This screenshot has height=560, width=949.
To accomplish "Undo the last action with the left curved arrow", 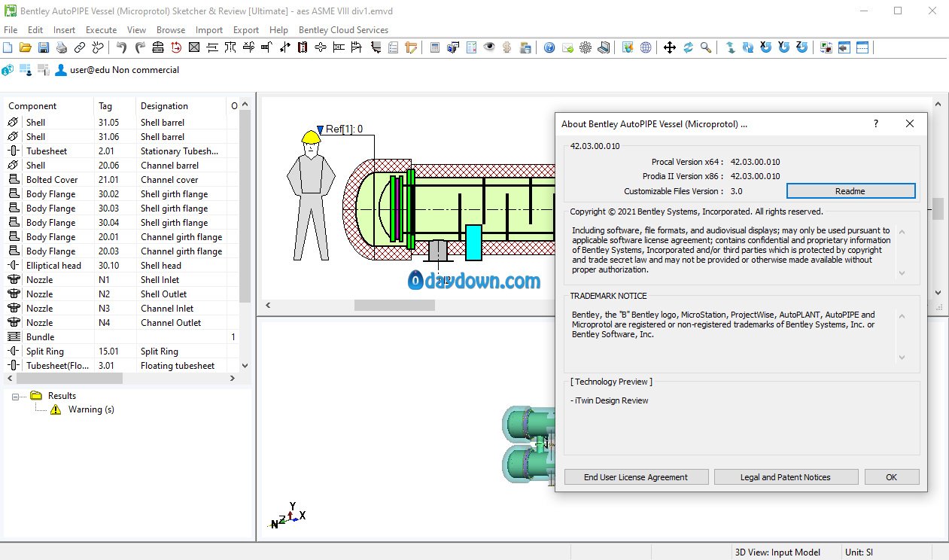I will tap(122, 47).
